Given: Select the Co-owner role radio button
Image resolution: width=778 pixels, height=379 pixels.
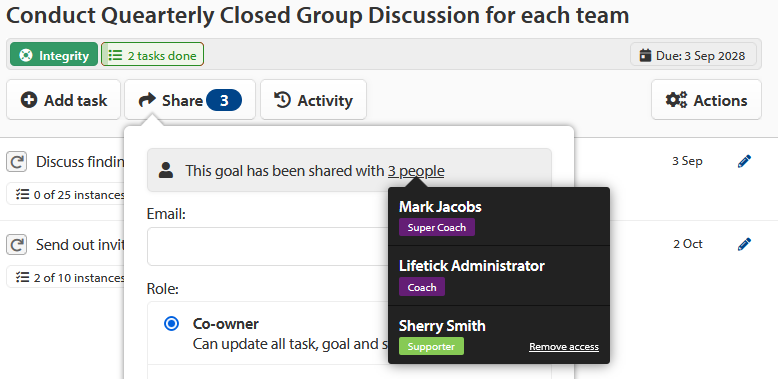Looking at the screenshot, I should tap(171, 324).
